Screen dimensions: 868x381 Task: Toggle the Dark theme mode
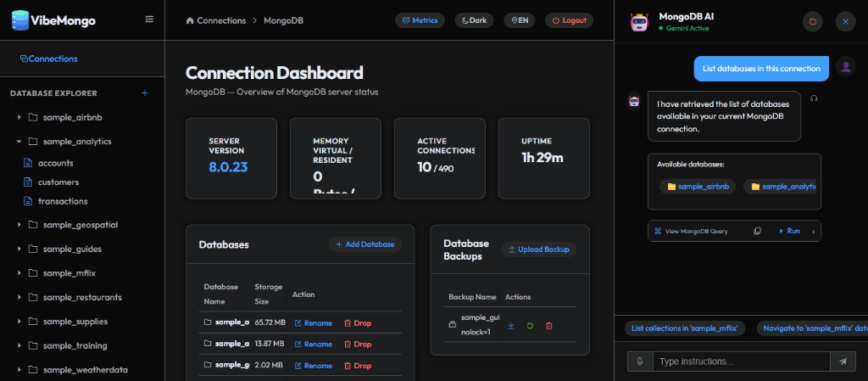click(x=474, y=20)
